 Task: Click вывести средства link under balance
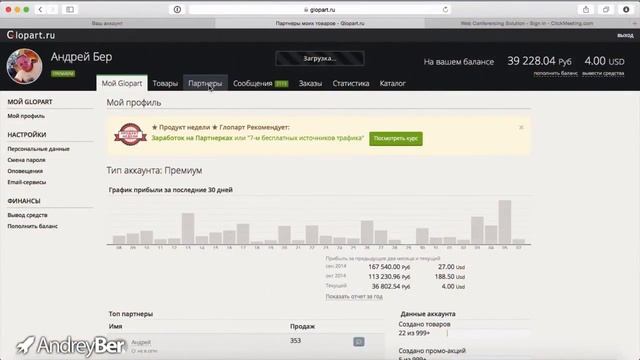(x=603, y=73)
